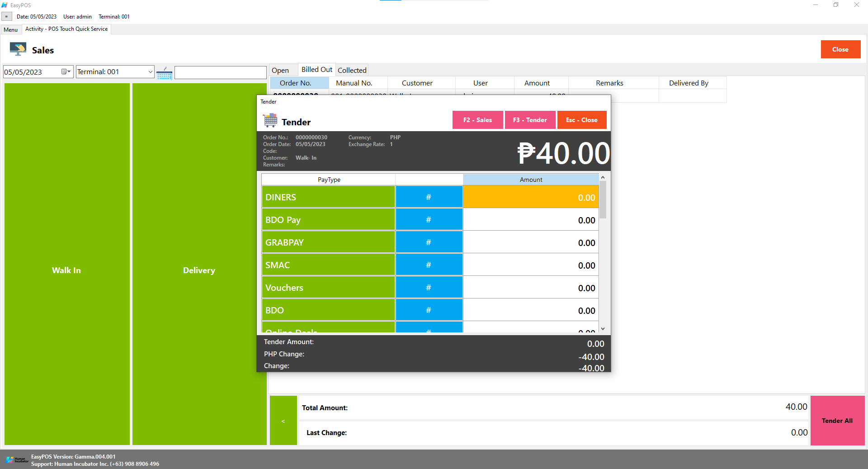868x469 pixels.
Task: Click the Last Change value 0.00
Action: pos(799,432)
